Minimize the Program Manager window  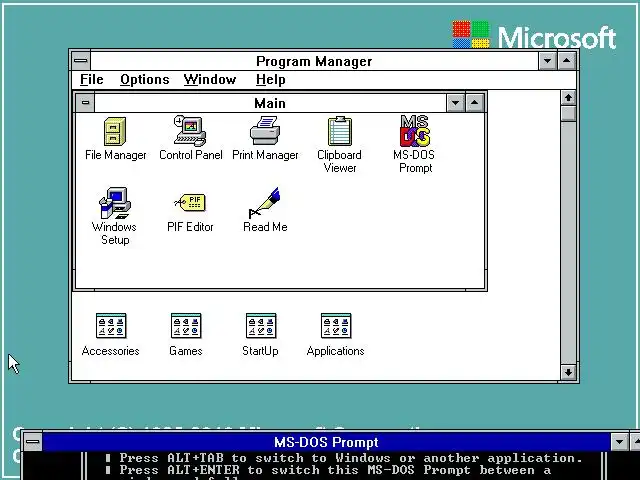(x=547, y=61)
